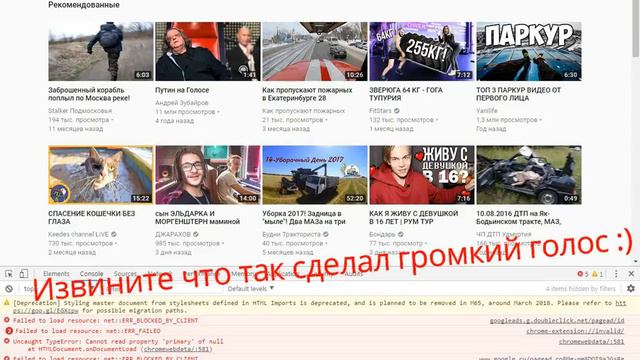Open the Екатеринбург пожарные video thumbnail

coord(315,51)
